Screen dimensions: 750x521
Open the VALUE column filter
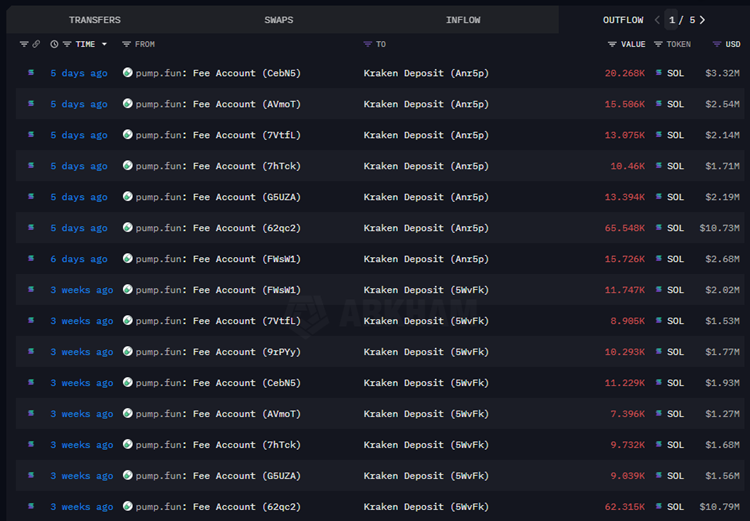point(612,44)
